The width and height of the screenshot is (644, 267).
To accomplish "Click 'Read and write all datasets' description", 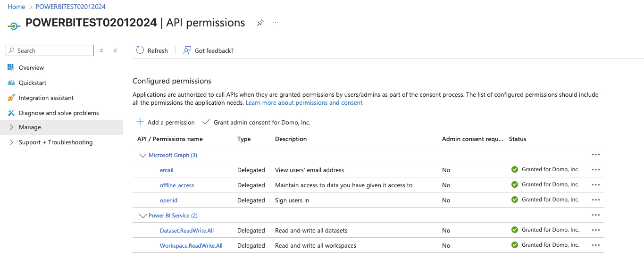I will [311, 231].
